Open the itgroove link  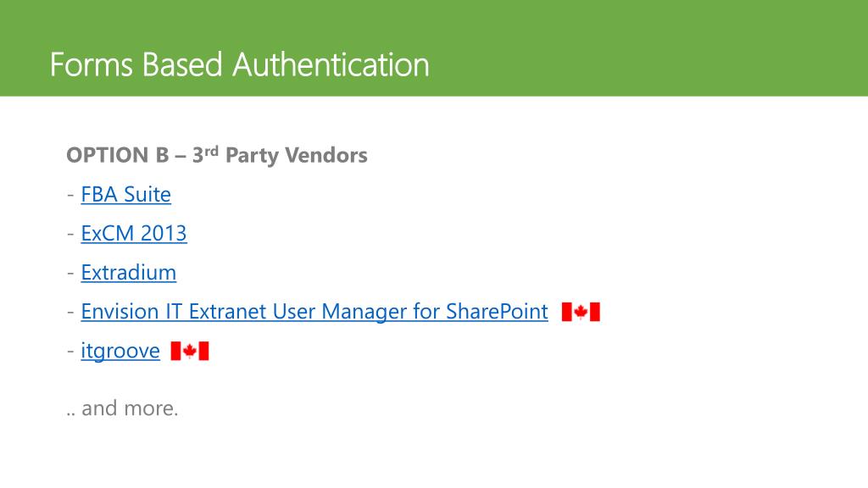click(120, 351)
